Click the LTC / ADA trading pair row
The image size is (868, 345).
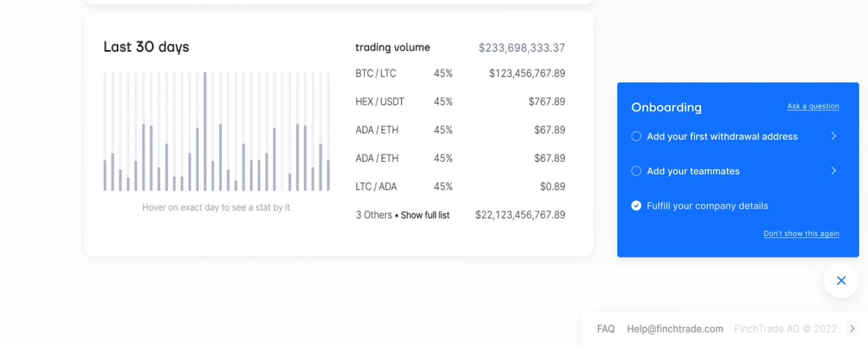click(461, 187)
